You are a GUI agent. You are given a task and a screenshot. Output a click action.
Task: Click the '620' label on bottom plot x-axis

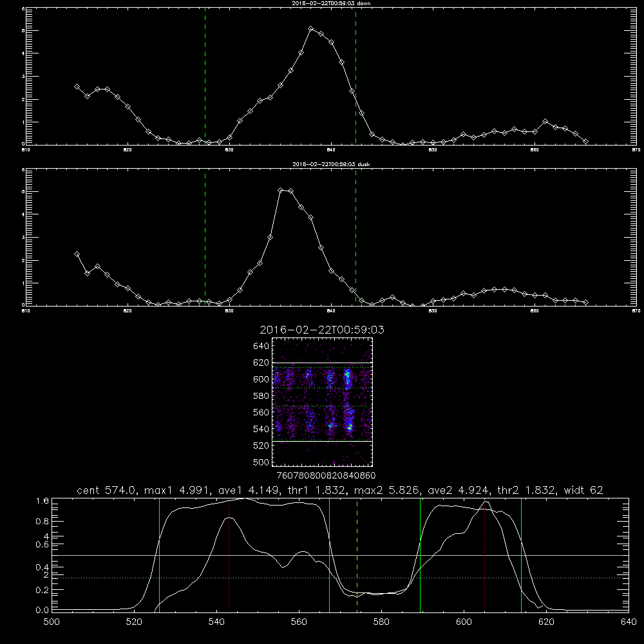546,622
